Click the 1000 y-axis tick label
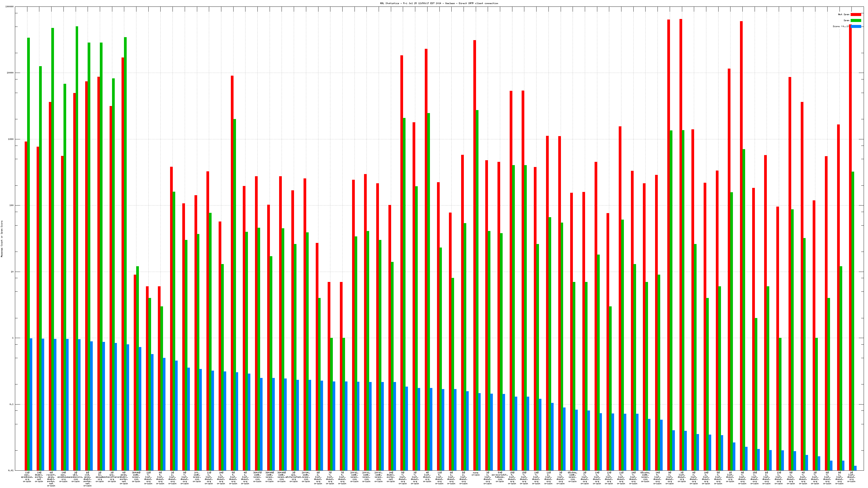Image resolution: width=868 pixels, height=488 pixels. point(11,139)
